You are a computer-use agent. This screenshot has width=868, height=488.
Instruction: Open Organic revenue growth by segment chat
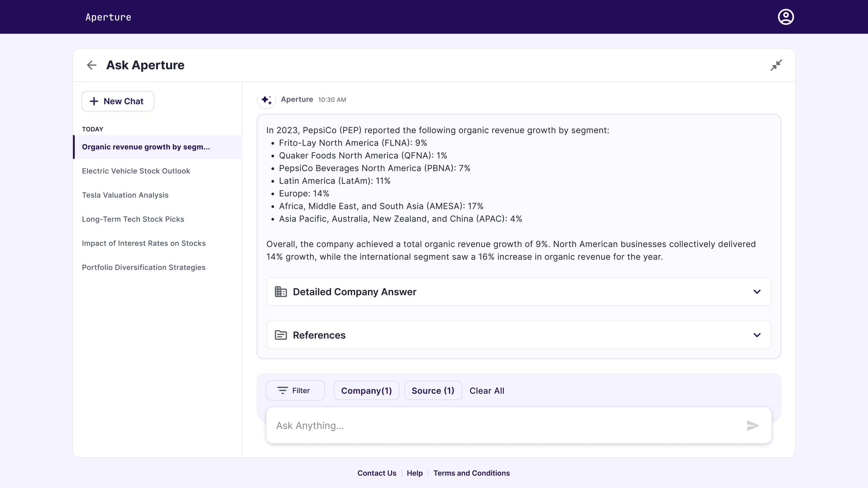click(157, 147)
